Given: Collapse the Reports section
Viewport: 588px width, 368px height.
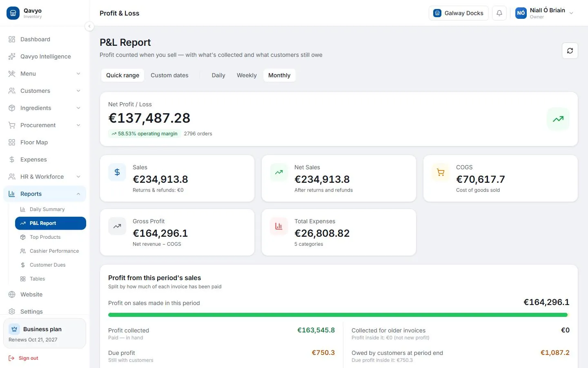Looking at the screenshot, I should [x=45, y=194].
